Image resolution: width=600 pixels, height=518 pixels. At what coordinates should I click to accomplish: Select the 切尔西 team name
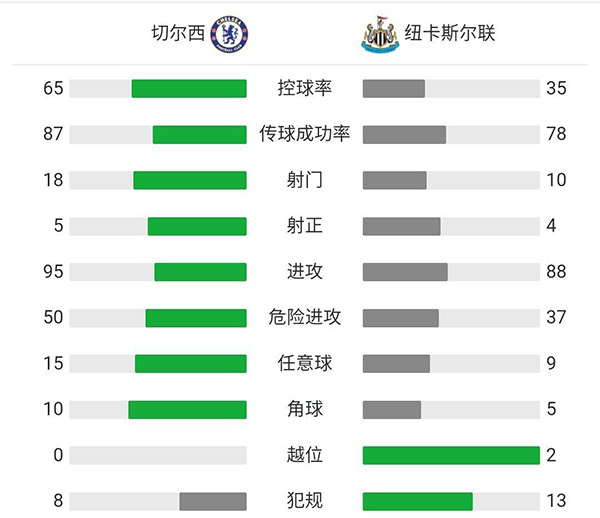179,35
